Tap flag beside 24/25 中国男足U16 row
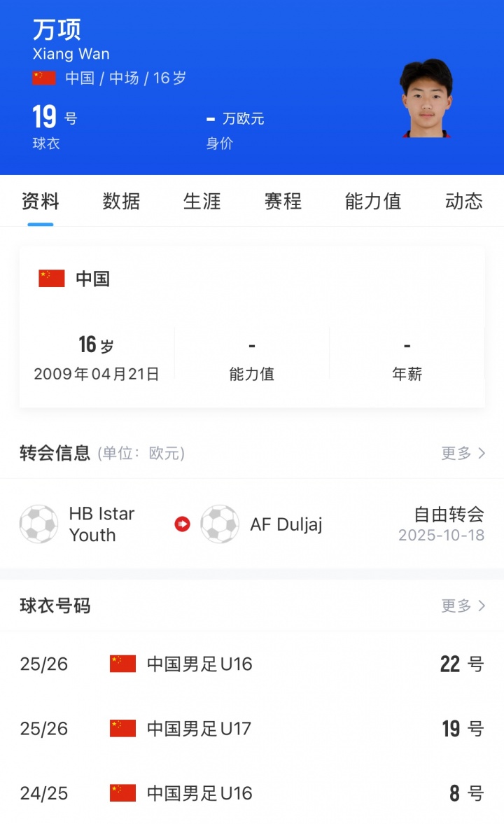This screenshot has width=504, height=824. click(122, 793)
